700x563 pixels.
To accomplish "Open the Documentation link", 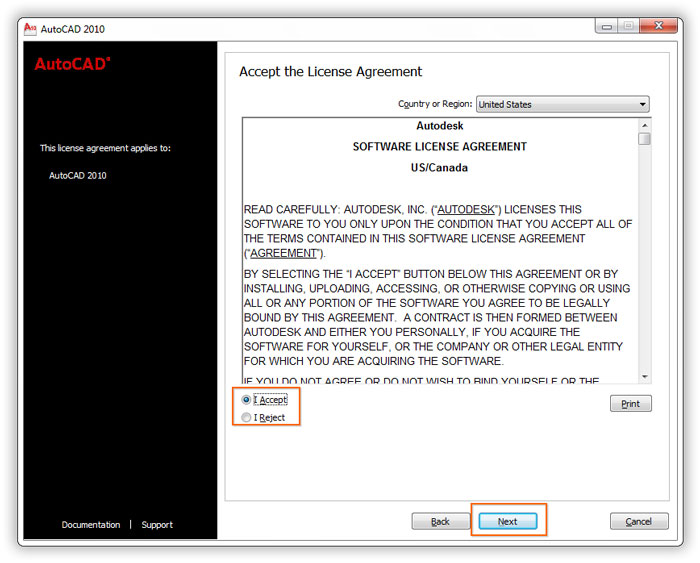I will (x=91, y=525).
